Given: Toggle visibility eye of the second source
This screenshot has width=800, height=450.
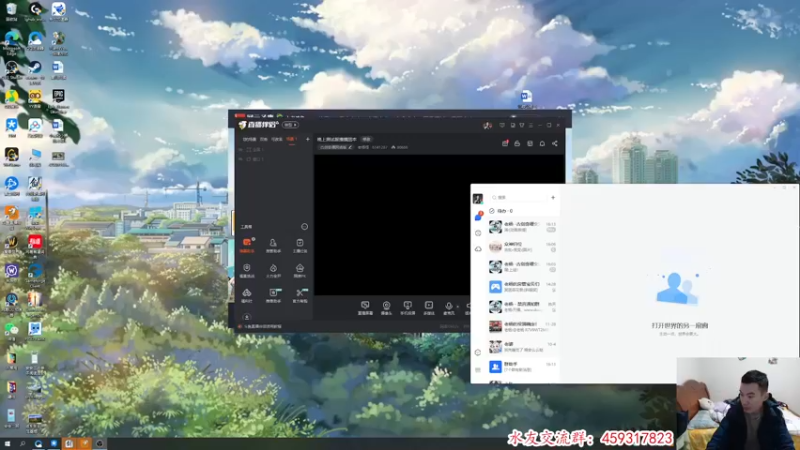Looking at the screenshot, I should pyautogui.click(x=241, y=159).
